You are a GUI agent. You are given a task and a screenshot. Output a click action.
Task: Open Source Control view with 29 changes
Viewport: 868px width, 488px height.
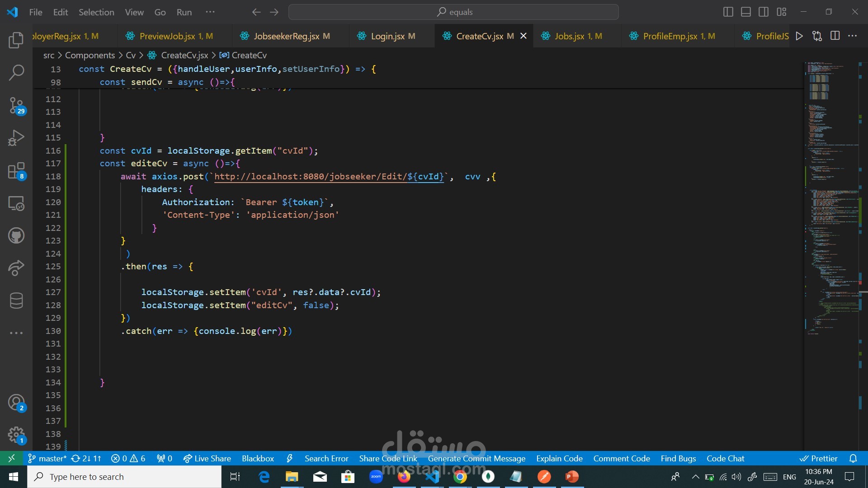point(16,106)
